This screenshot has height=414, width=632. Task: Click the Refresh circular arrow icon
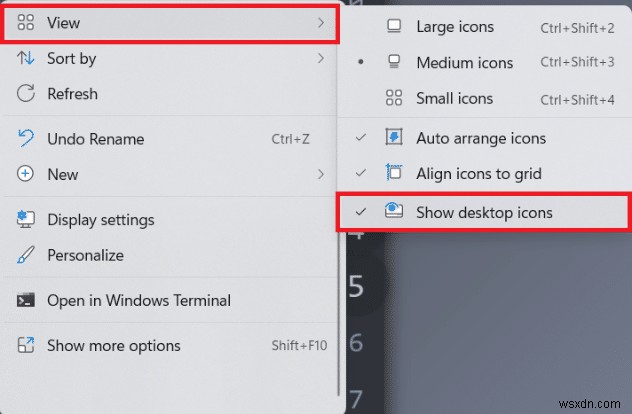(x=27, y=94)
